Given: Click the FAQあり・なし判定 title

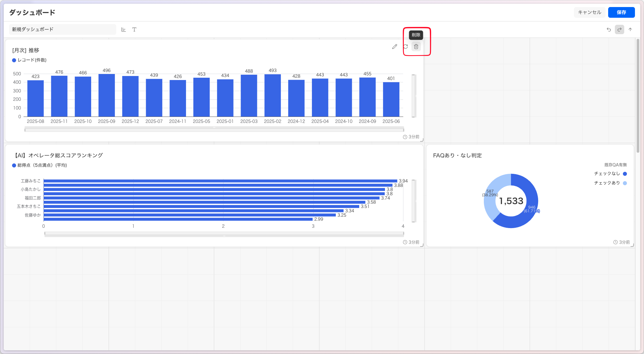Looking at the screenshot, I should pos(457,155).
